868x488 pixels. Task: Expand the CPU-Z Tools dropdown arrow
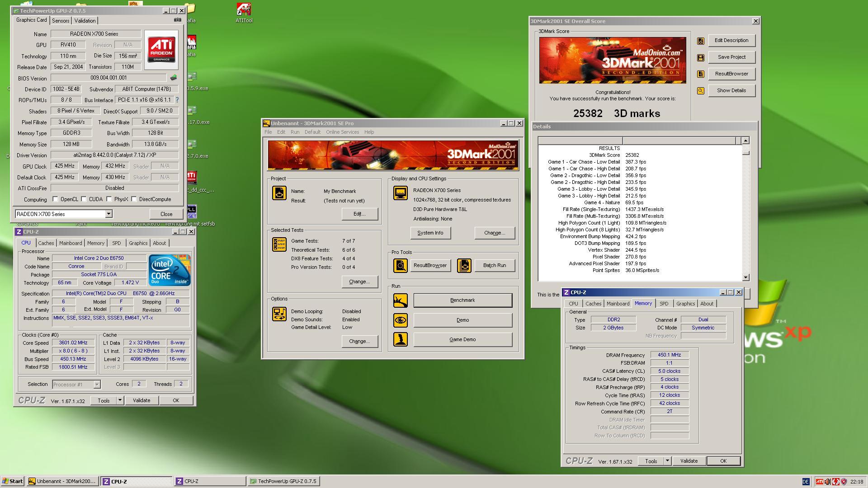pos(120,400)
